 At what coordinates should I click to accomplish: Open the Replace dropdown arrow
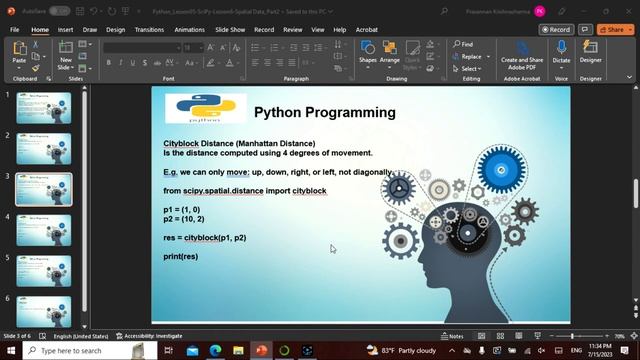point(488,57)
